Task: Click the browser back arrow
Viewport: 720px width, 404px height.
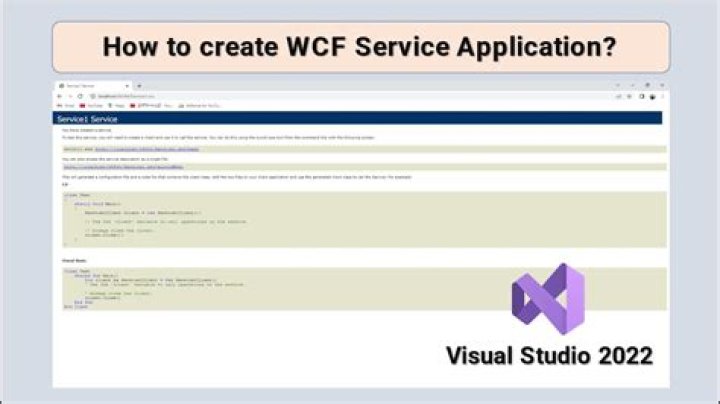Action: tap(58, 95)
